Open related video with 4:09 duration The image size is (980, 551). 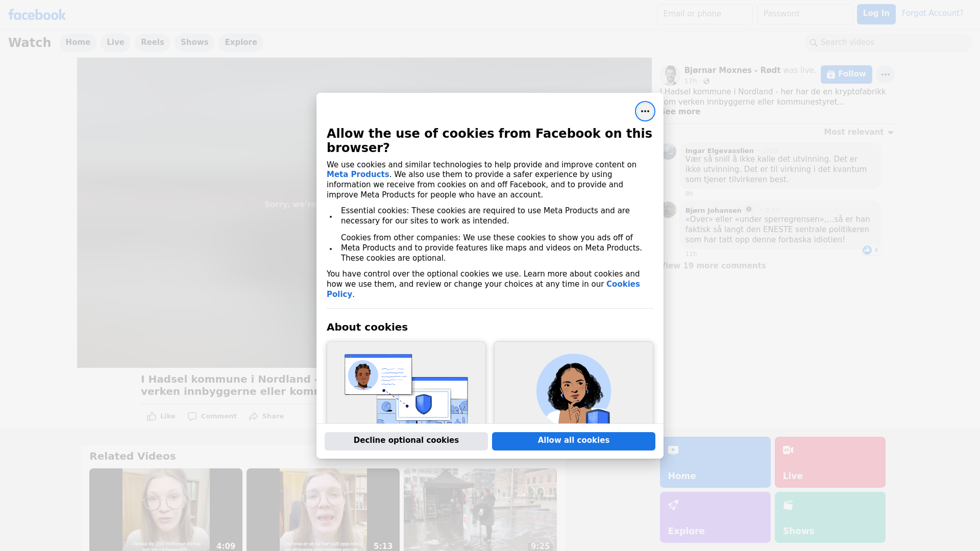[166, 510]
